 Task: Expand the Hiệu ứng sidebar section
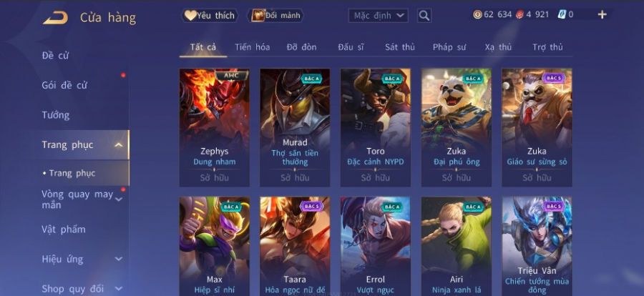(118, 259)
